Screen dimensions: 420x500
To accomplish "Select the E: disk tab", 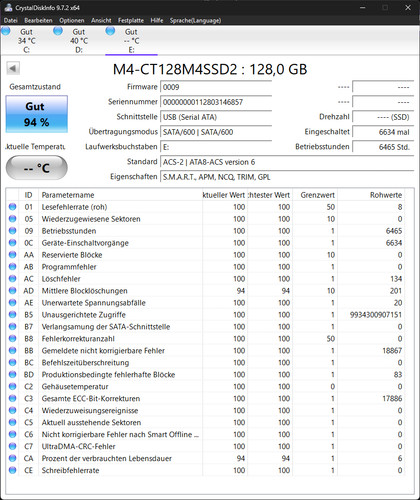I will [131, 41].
